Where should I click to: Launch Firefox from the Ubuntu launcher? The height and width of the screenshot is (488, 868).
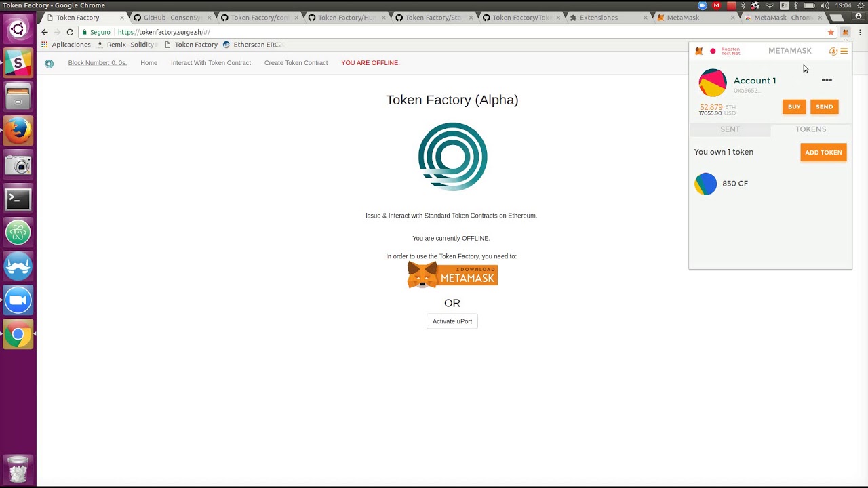pyautogui.click(x=18, y=131)
